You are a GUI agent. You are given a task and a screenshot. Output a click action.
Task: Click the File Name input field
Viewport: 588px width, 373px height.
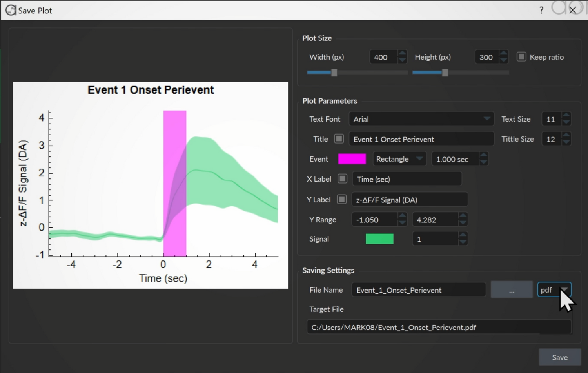419,290
